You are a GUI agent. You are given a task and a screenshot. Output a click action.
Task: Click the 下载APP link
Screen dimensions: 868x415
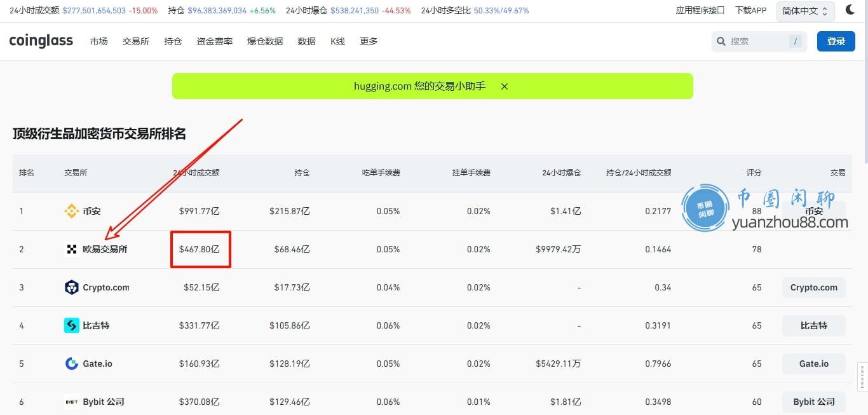click(x=750, y=11)
